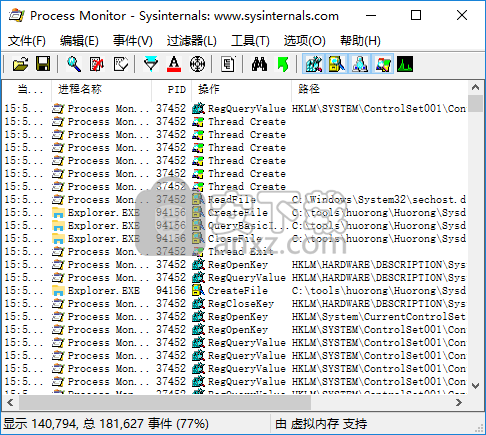Viewport: 486px width, 435px height.
Task: Select the ReadFile operation row
Action: pyautogui.click(x=235, y=200)
